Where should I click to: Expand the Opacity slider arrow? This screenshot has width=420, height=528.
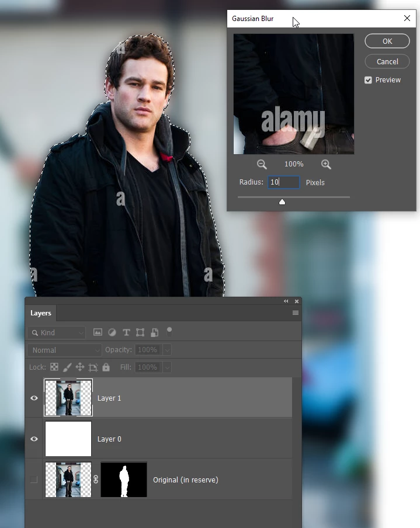167,350
